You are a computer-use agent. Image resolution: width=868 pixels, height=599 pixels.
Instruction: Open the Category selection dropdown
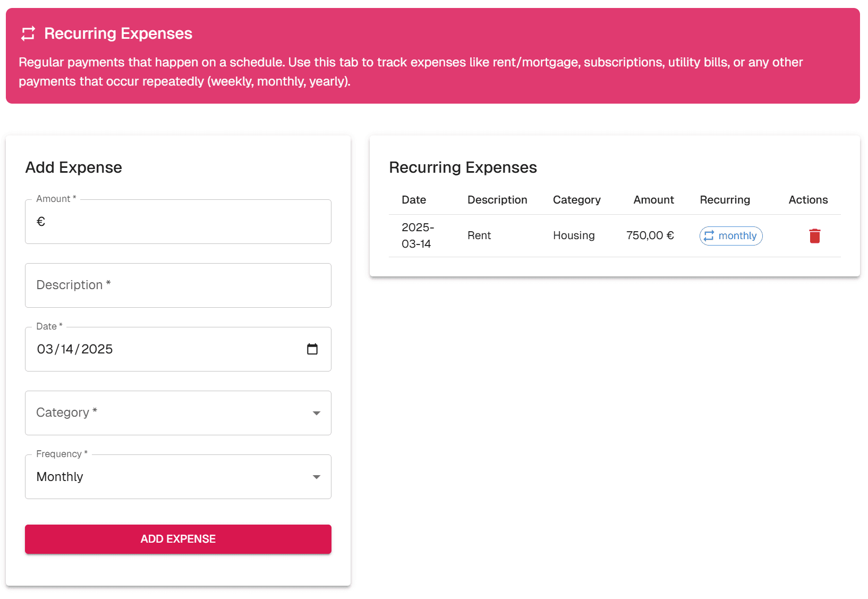pos(178,413)
